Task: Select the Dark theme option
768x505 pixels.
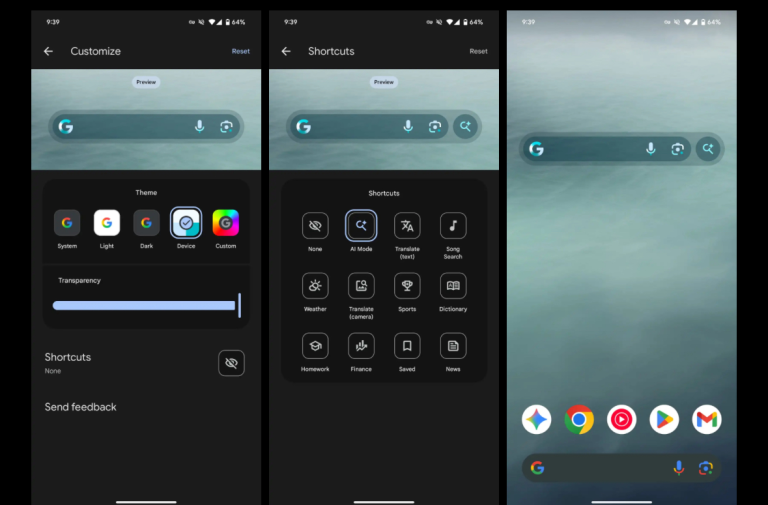Action: pyautogui.click(x=146, y=223)
